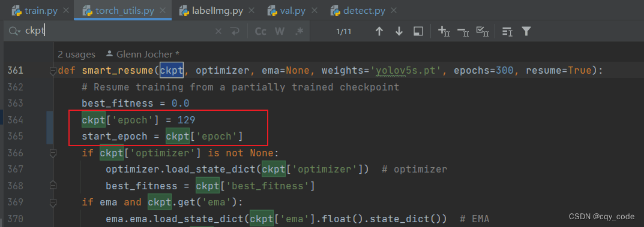The width and height of the screenshot is (644, 227).
Task: Click epochs=300 parameter
Action: coord(483,71)
